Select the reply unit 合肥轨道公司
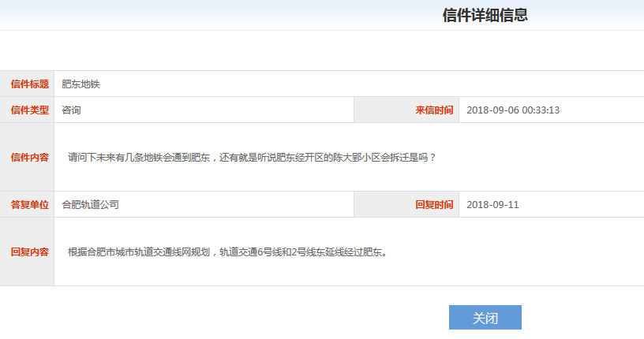 tap(90, 204)
